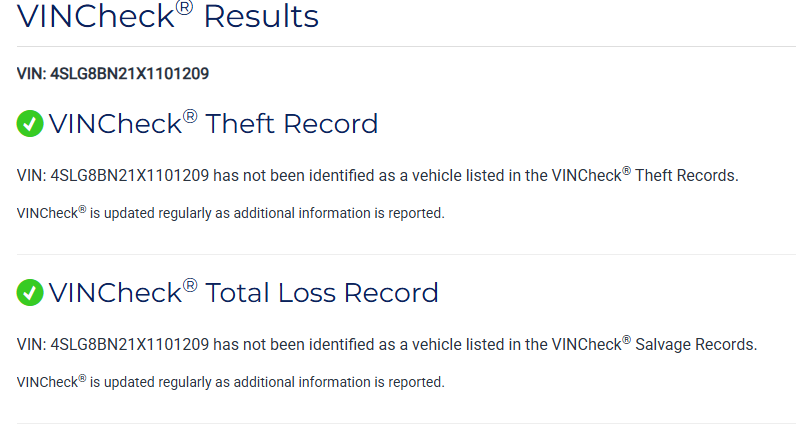Click the registered symbol in Total Loss heading
This screenshot has width=796, height=429.
[x=189, y=285]
